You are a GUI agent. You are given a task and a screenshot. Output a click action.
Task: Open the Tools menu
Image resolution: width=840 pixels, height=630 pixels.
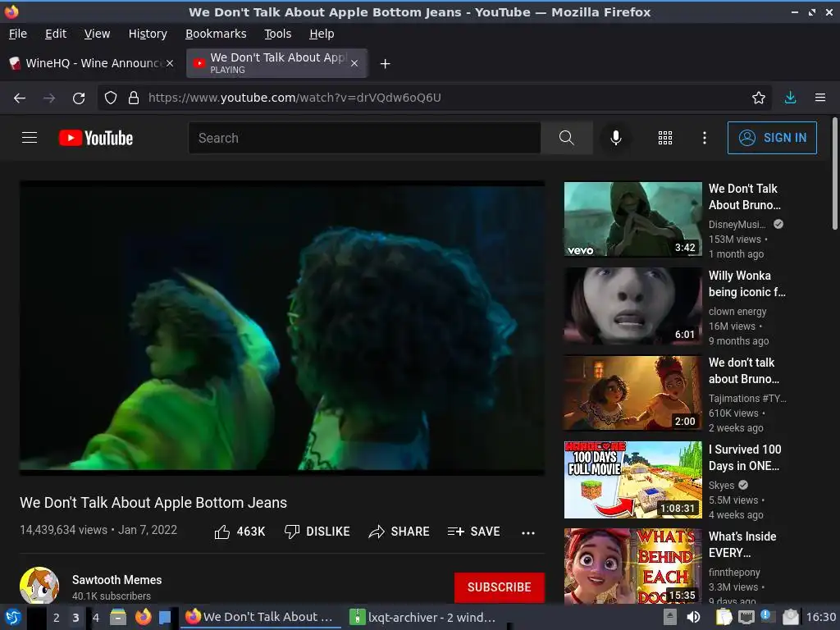(x=277, y=34)
